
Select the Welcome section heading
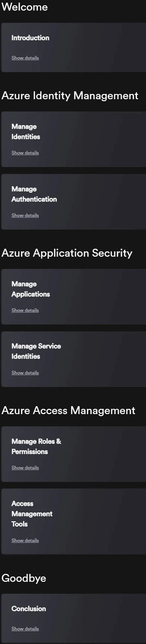tap(25, 7)
